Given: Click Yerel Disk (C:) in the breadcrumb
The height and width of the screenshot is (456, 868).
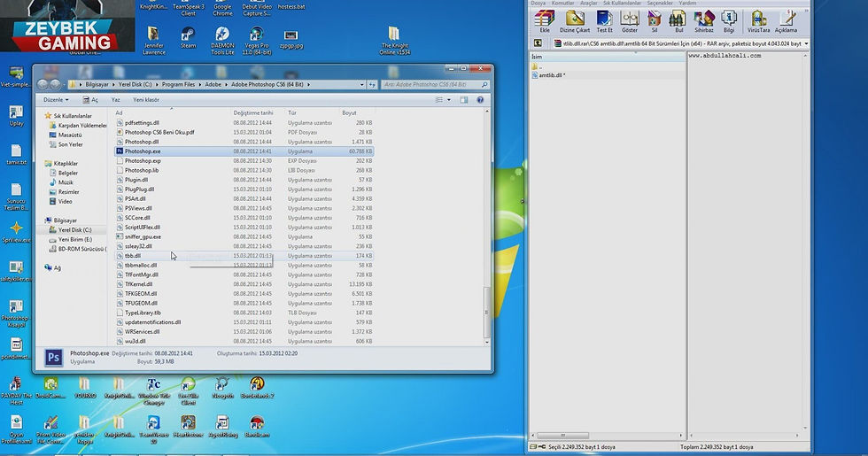Looking at the screenshot, I should [x=135, y=85].
